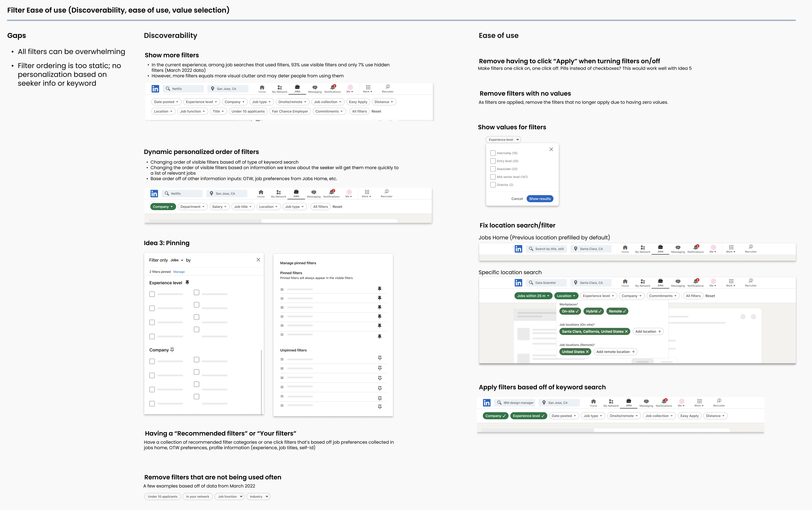Viewport: 812px width, 510px height.
Task: Click the location pin icon beside San Jose, CA in IBM mockup
Action: tap(544, 403)
